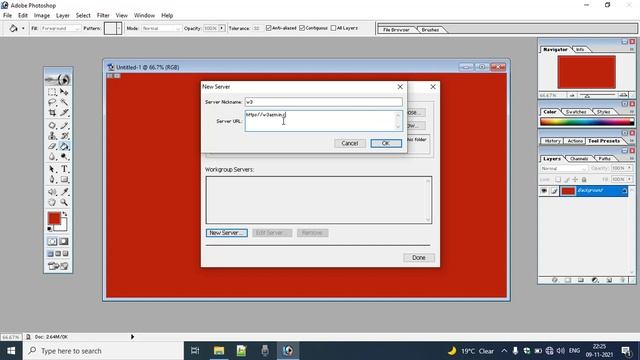Image resolution: width=640 pixels, height=360 pixels.
Task: Switch to the Swatches tab
Action: pyautogui.click(x=576, y=112)
